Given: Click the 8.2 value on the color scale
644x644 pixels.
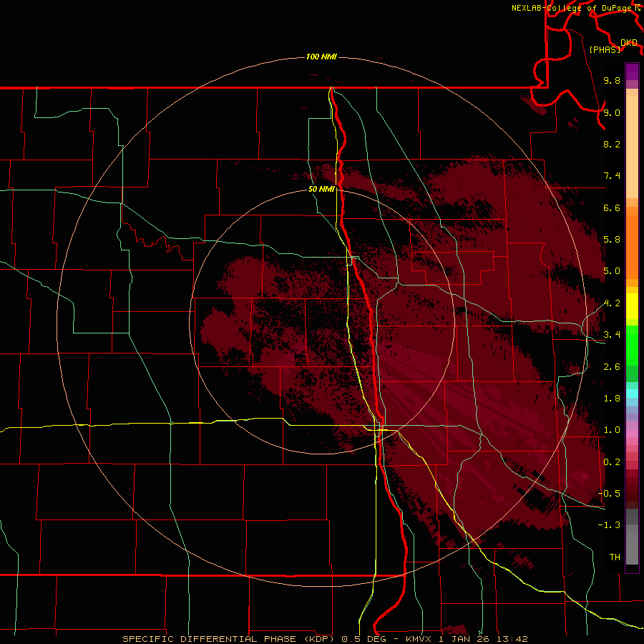Looking at the screenshot, I should (612, 144).
